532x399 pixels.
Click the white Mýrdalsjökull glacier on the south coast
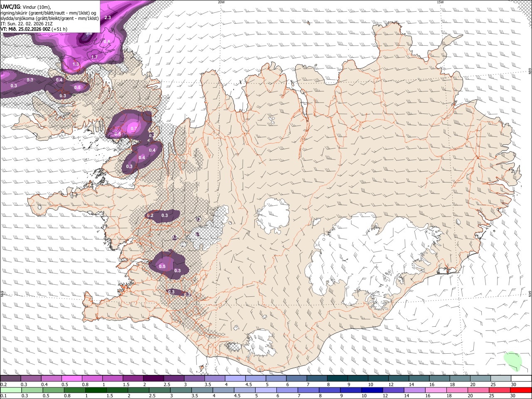[260, 343]
